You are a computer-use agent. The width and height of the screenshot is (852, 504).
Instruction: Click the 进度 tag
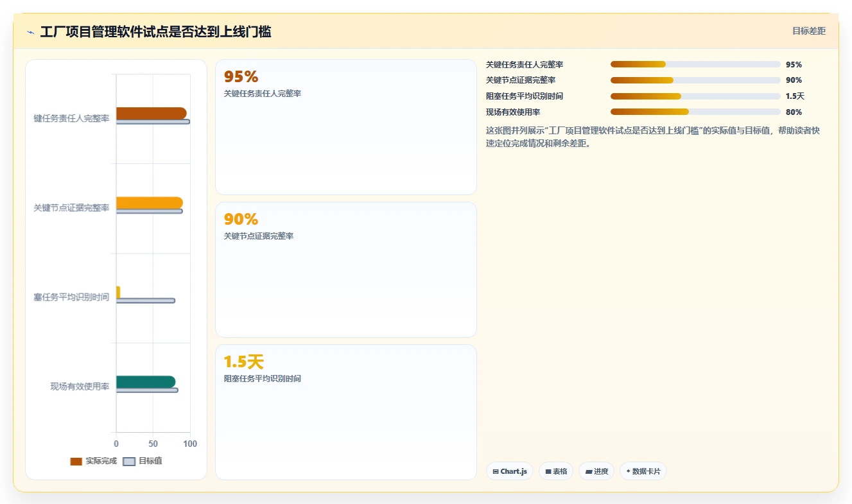[x=596, y=471]
